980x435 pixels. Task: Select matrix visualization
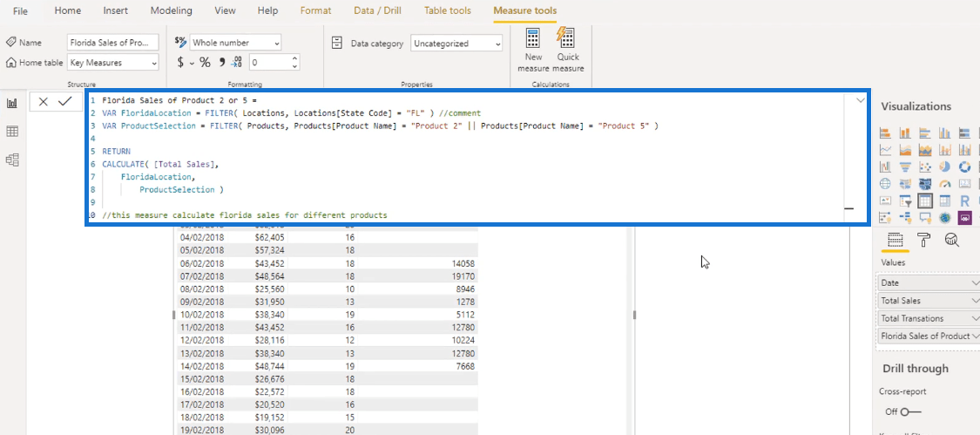click(944, 201)
